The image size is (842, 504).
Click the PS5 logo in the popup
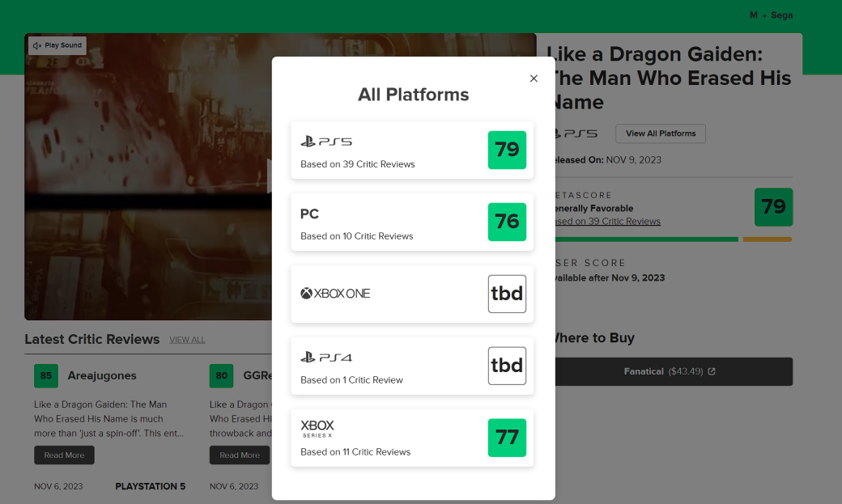(326, 142)
